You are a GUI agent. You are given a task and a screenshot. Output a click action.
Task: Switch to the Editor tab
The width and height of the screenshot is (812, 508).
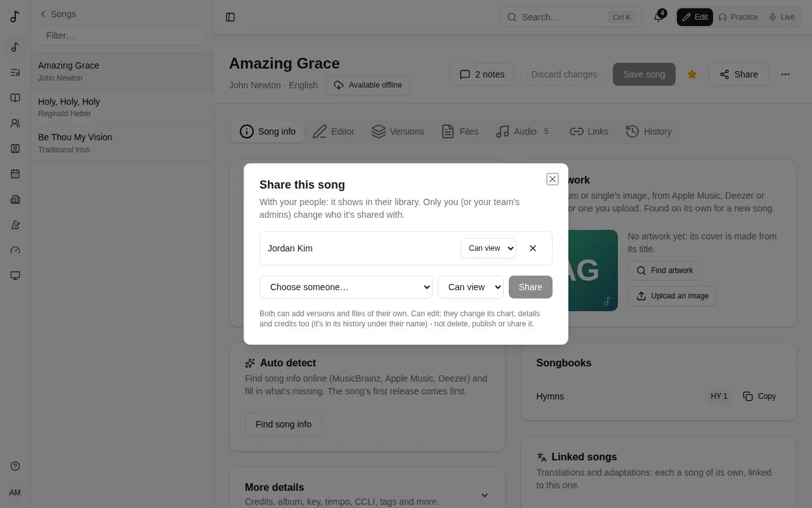point(334,131)
